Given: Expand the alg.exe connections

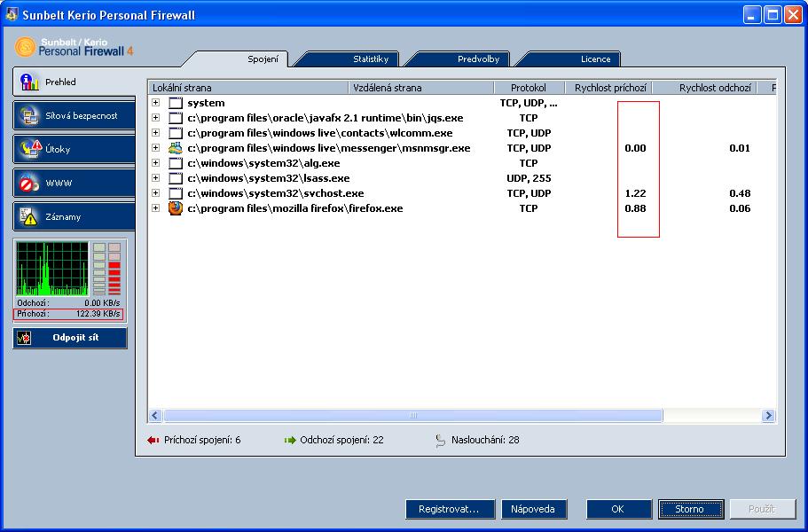Looking at the screenshot, I should tap(155, 163).
